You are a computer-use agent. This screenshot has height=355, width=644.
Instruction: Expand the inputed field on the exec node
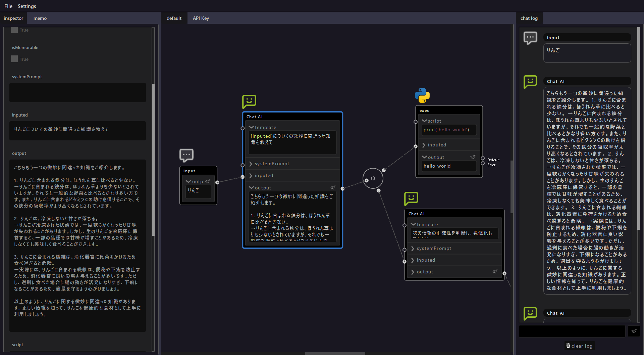pos(424,145)
